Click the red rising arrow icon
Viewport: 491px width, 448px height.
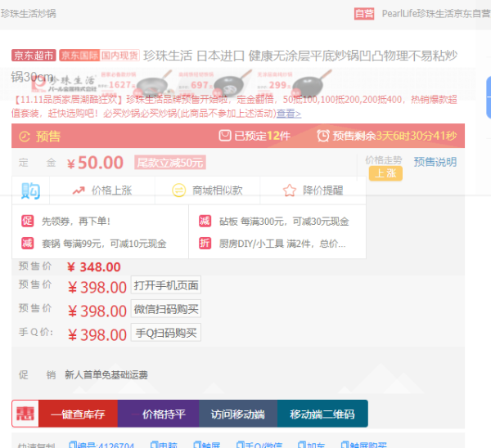(x=79, y=190)
